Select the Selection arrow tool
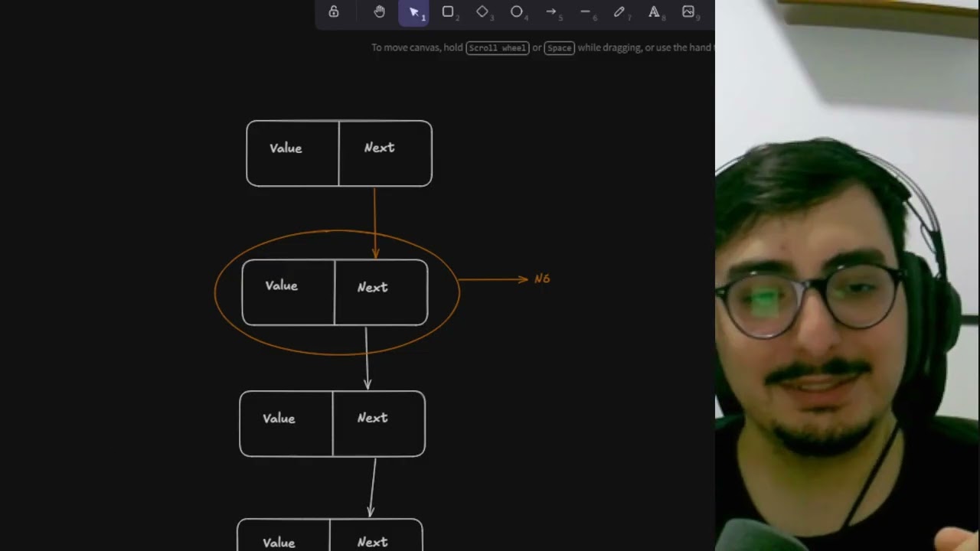The height and width of the screenshot is (551, 980). pyautogui.click(x=414, y=12)
